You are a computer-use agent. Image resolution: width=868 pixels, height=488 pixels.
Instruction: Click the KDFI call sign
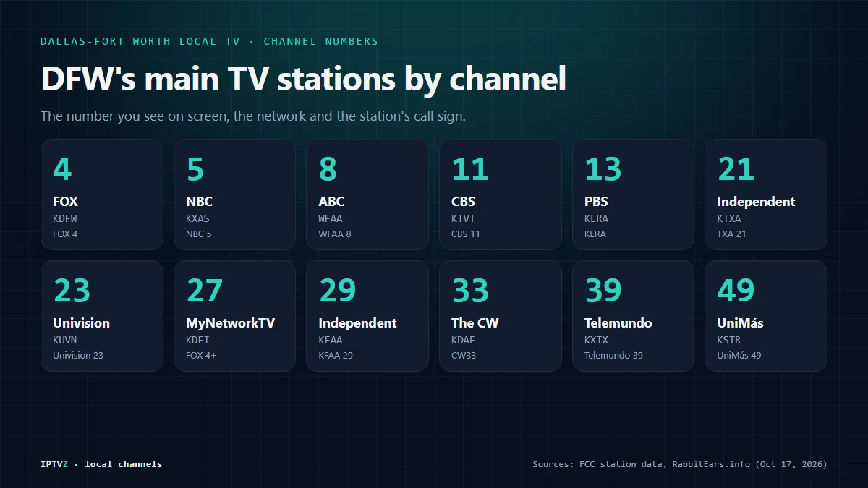(197, 340)
